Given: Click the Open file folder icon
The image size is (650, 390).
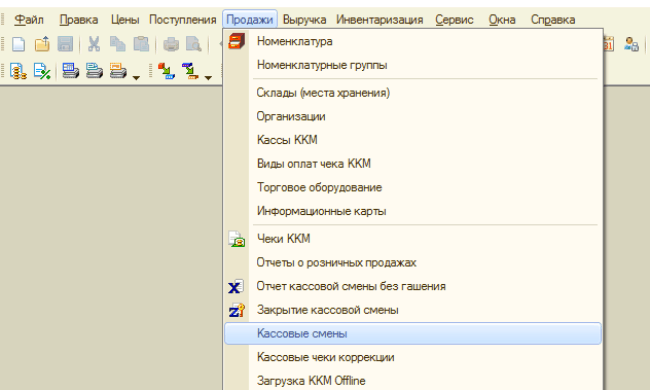Looking at the screenshot, I should (x=42, y=44).
